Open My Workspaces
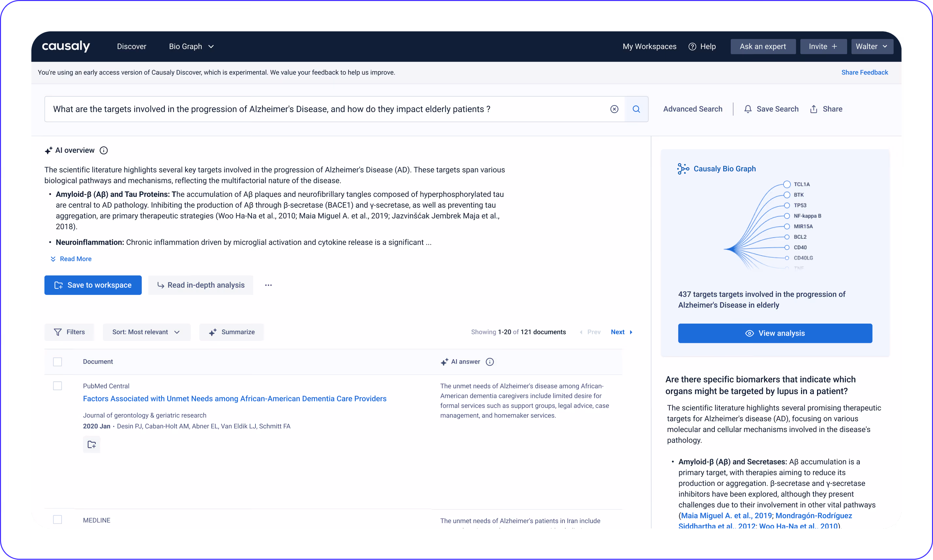This screenshot has width=933, height=560. [649, 46]
